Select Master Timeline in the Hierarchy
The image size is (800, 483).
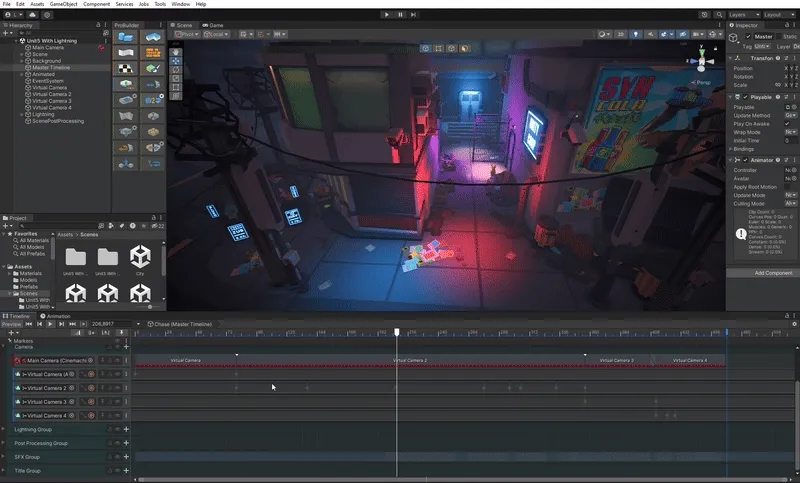tap(51, 67)
